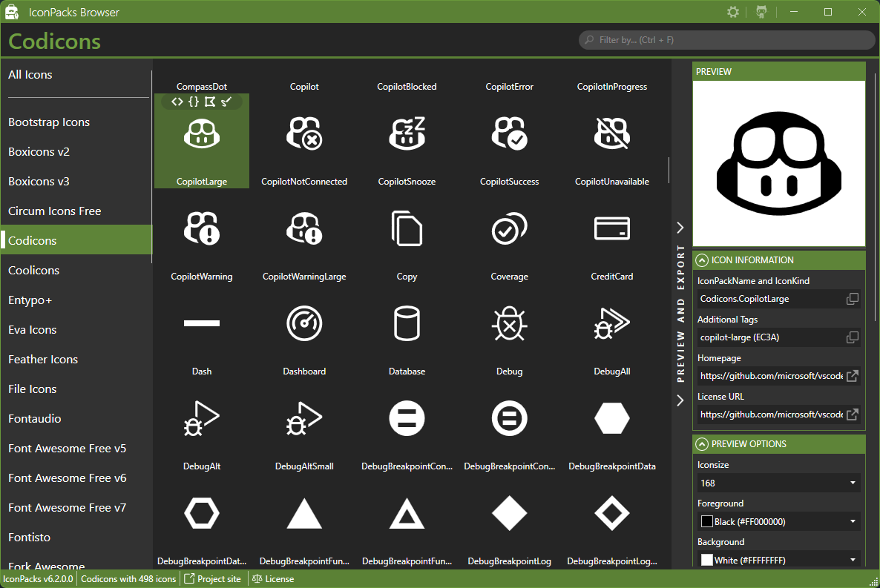Open the License link in status bar
This screenshot has height=588, width=880.
(x=273, y=579)
